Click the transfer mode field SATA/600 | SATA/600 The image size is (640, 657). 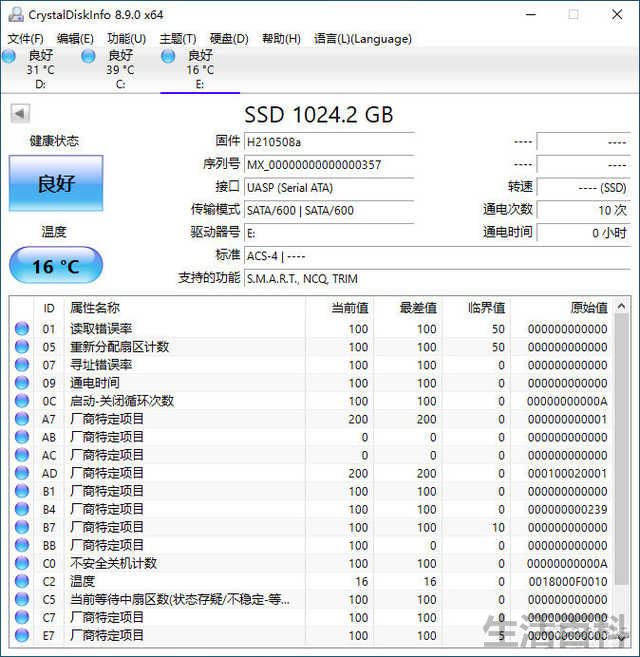point(329,210)
